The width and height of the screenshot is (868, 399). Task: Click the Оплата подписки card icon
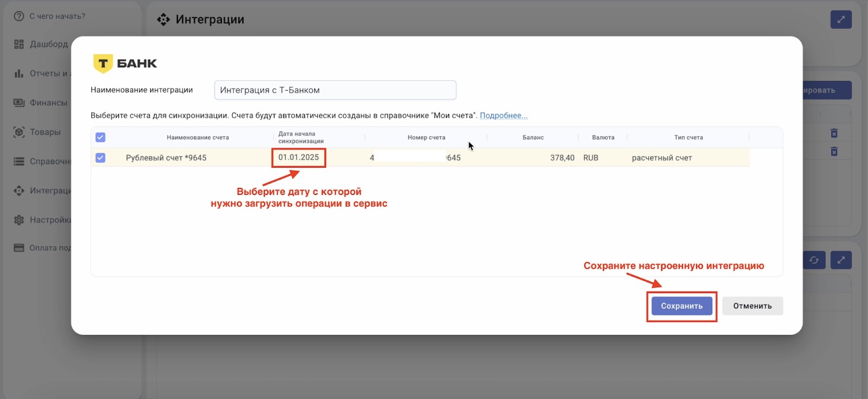19,248
